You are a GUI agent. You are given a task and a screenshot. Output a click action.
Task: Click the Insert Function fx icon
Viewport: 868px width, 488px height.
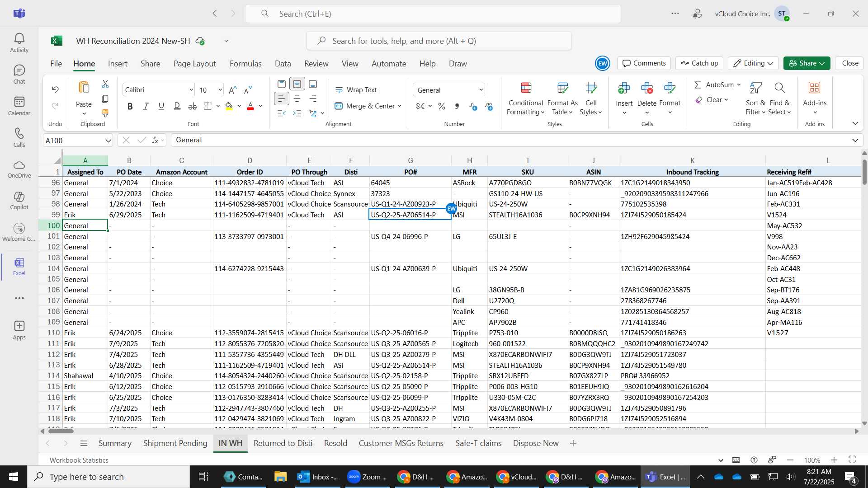coord(155,140)
